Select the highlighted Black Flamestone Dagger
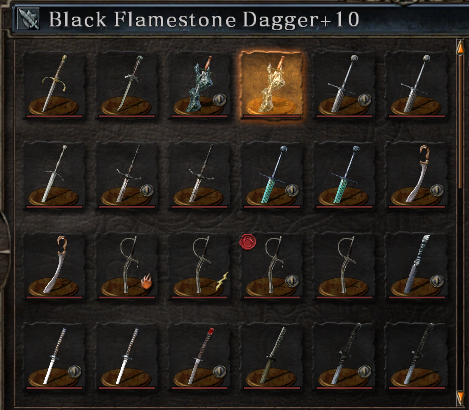The image size is (469, 410). [272, 86]
